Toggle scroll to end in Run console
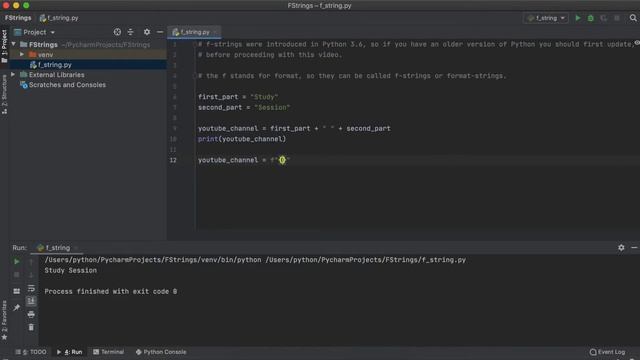This screenshot has height=360, width=640. click(31, 301)
